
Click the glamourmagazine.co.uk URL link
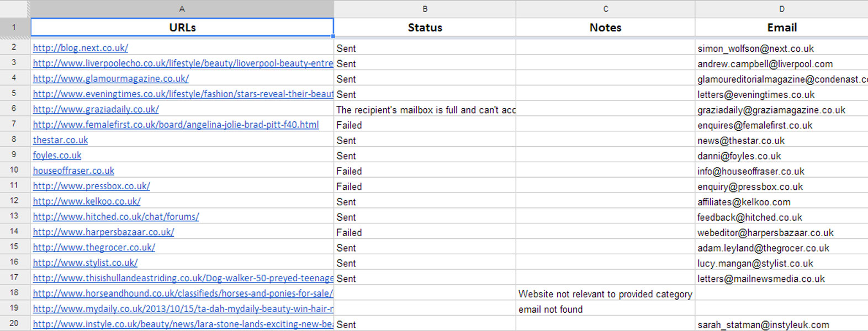pos(110,79)
